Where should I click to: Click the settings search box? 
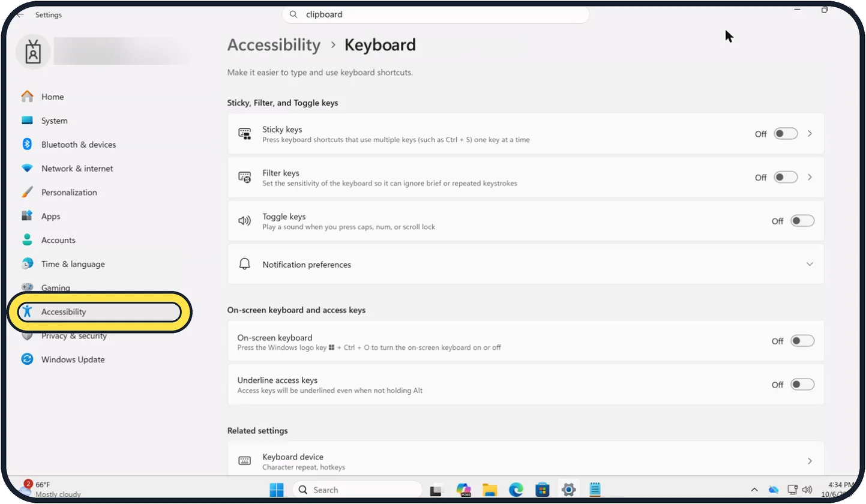point(436,14)
